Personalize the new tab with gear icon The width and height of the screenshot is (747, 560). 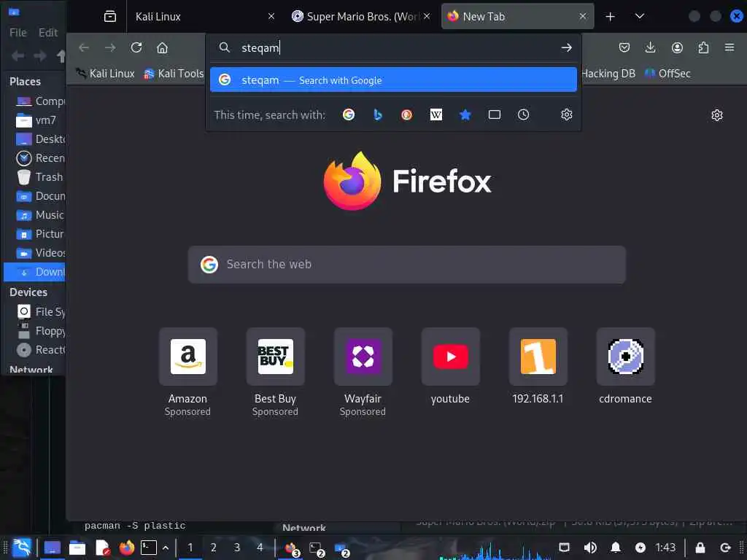(717, 115)
